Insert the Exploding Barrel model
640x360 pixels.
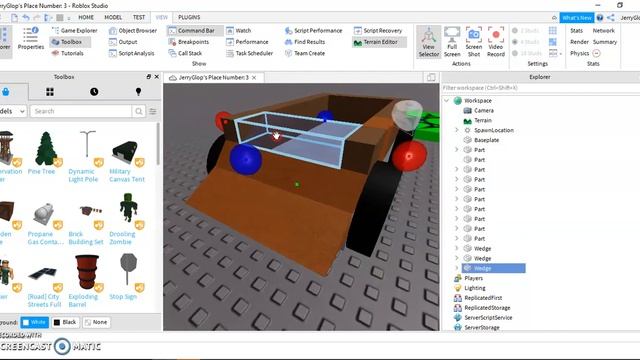click(87, 281)
